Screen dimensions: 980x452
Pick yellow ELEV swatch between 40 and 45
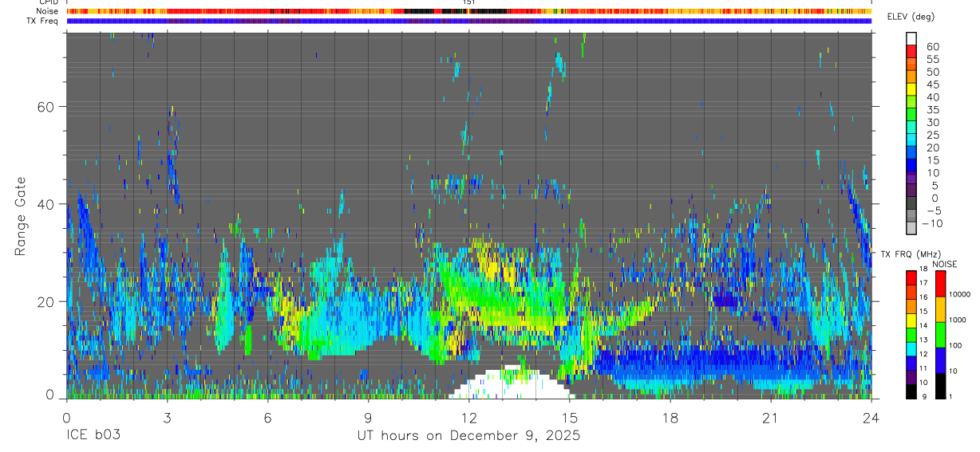click(x=911, y=91)
